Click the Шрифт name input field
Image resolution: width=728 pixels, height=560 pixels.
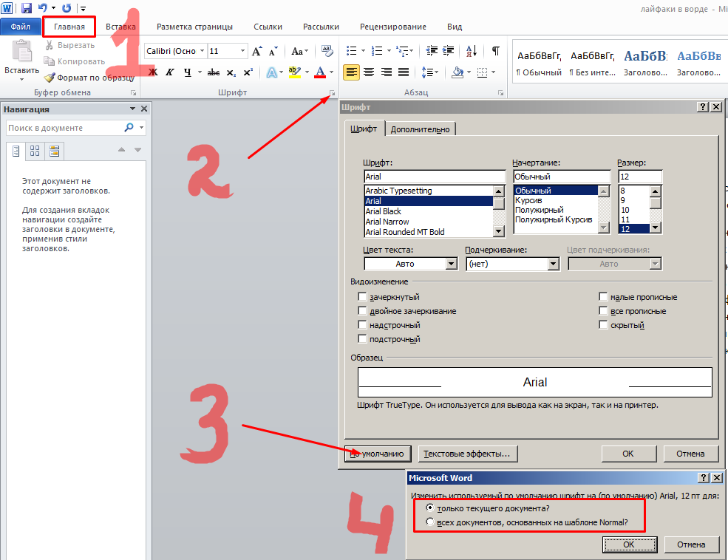pyautogui.click(x=435, y=177)
